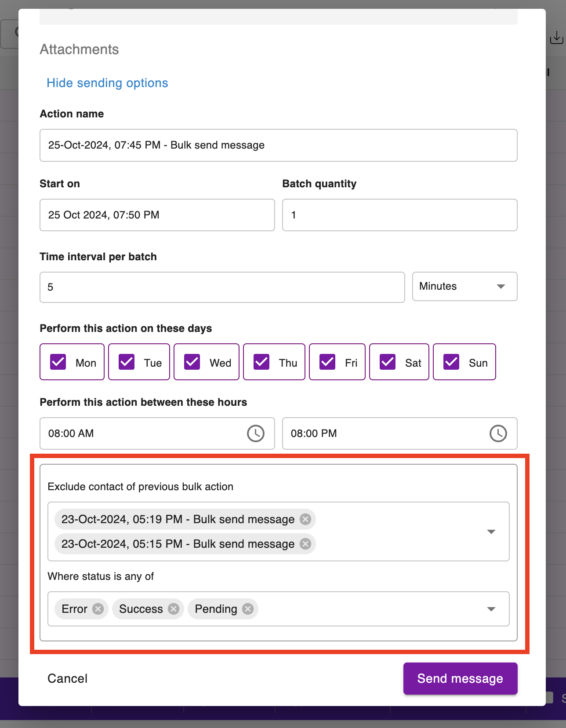This screenshot has width=566, height=728.
Task: Click the Action name text field
Action: pyautogui.click(x=278, y=145)
